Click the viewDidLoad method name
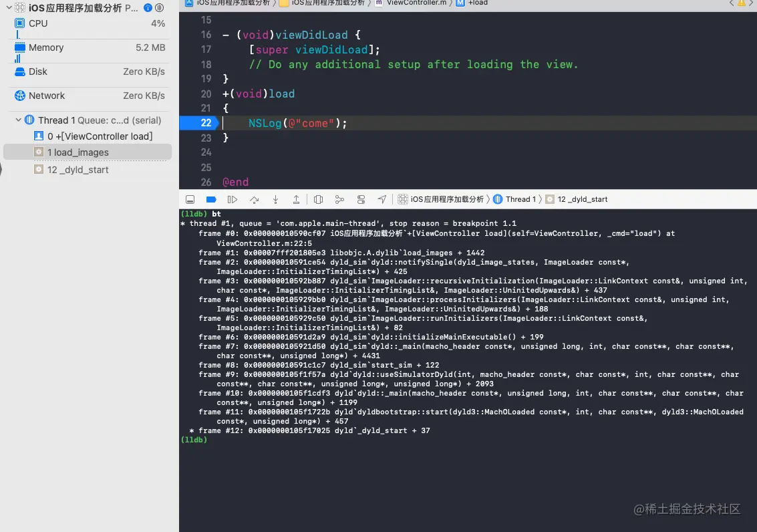 pos(311,35)
